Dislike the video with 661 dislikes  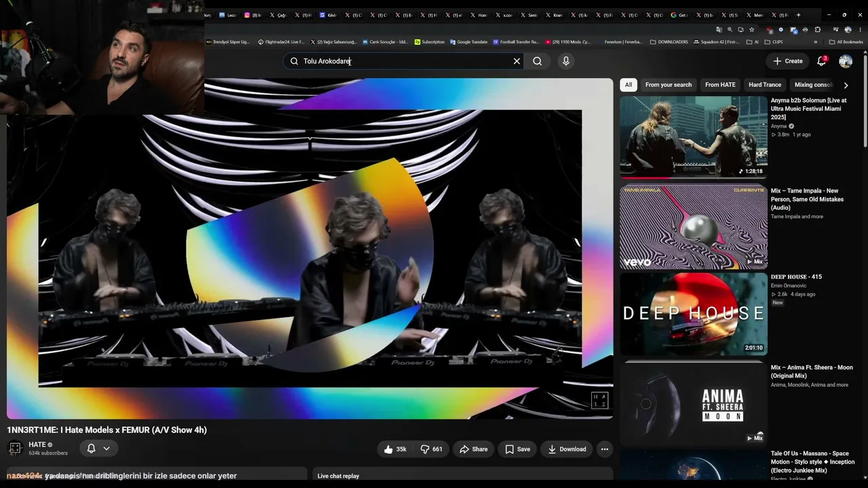(432, 449)
